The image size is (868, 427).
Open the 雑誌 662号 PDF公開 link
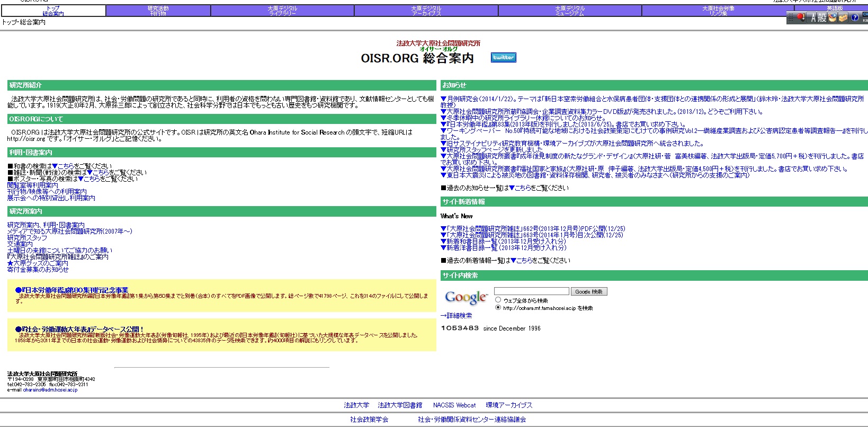click(x=533, y=229)
